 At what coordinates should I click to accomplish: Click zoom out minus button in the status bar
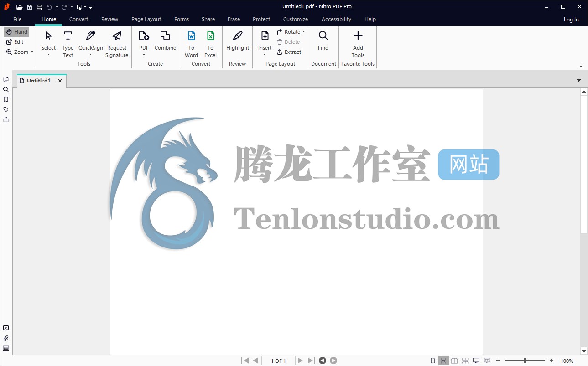click(x=498, y=361)
